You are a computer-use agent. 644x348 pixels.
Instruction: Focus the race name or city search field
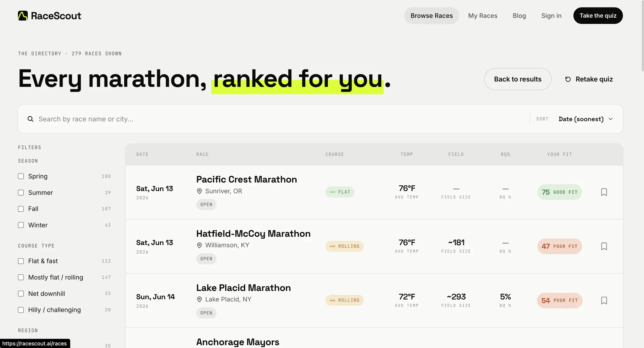coord(280,119)
